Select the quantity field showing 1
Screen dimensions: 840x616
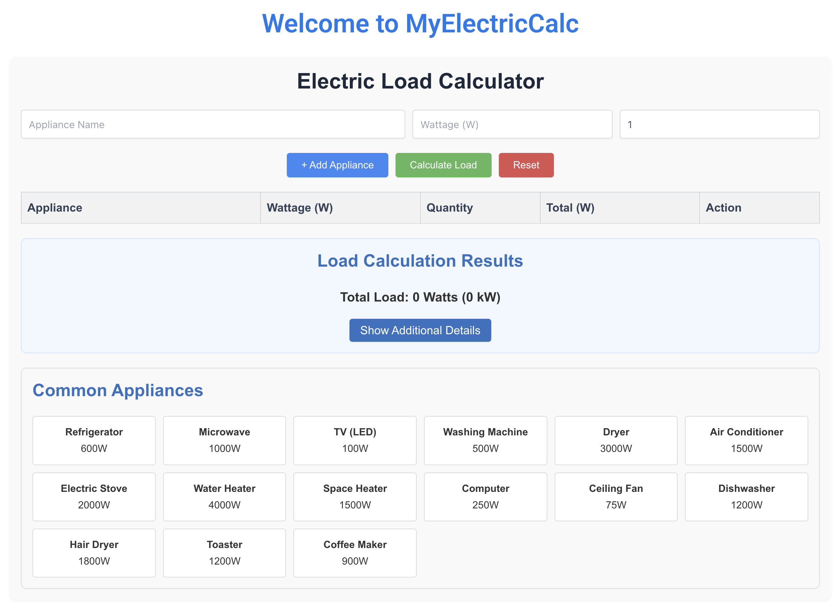(719, 124)
